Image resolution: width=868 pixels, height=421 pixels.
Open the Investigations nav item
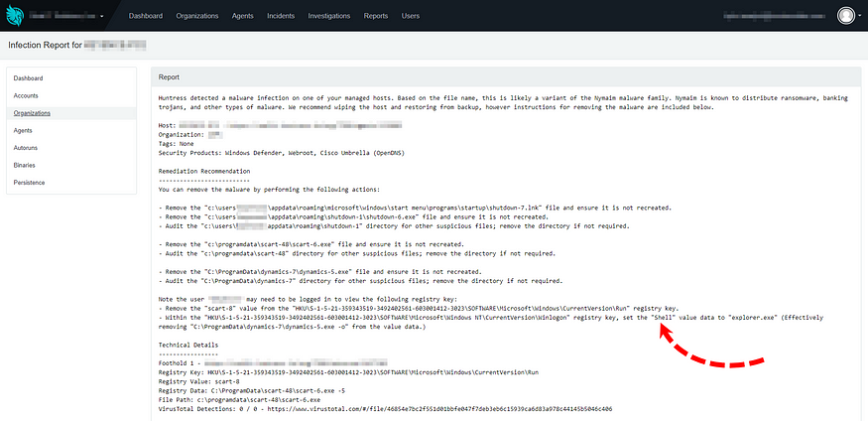coord(328,16)
